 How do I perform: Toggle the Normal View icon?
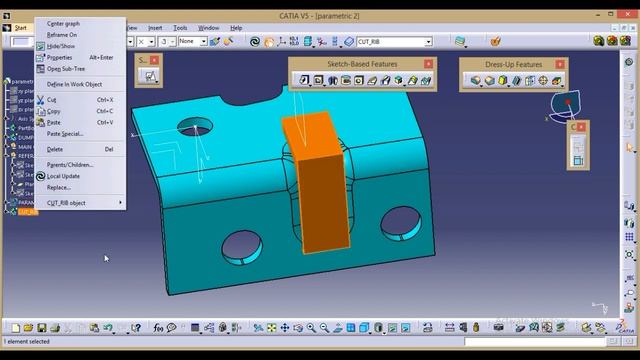338,328
